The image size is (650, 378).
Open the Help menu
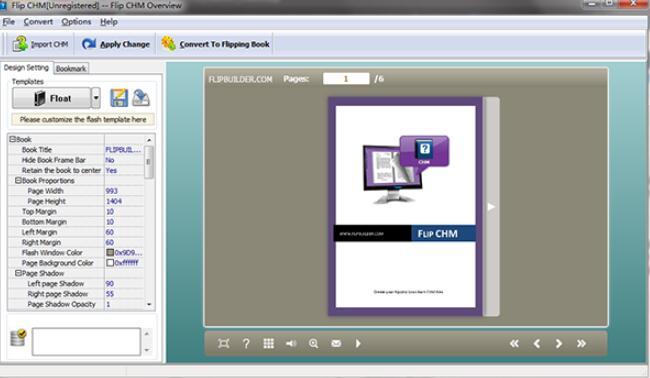click(x=109, y=22)
